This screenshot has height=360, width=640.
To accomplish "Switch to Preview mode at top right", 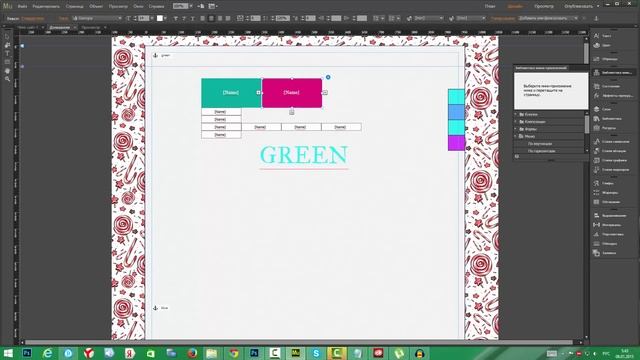I will (x=544, y=6).
